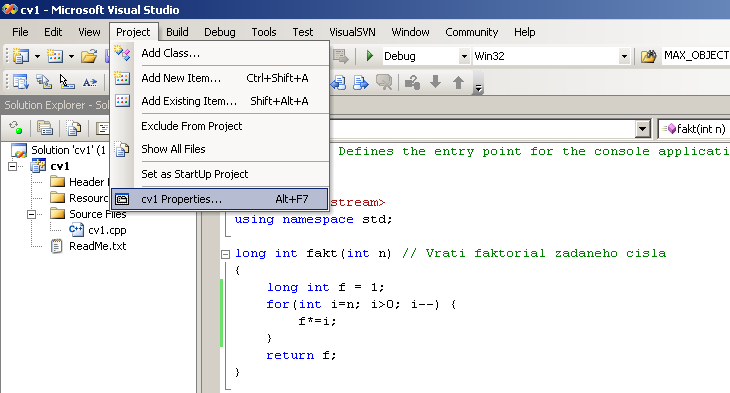Click the 'return f;' code line
Viewport: 730px width, 393px height.
click(x=301, y=355)
